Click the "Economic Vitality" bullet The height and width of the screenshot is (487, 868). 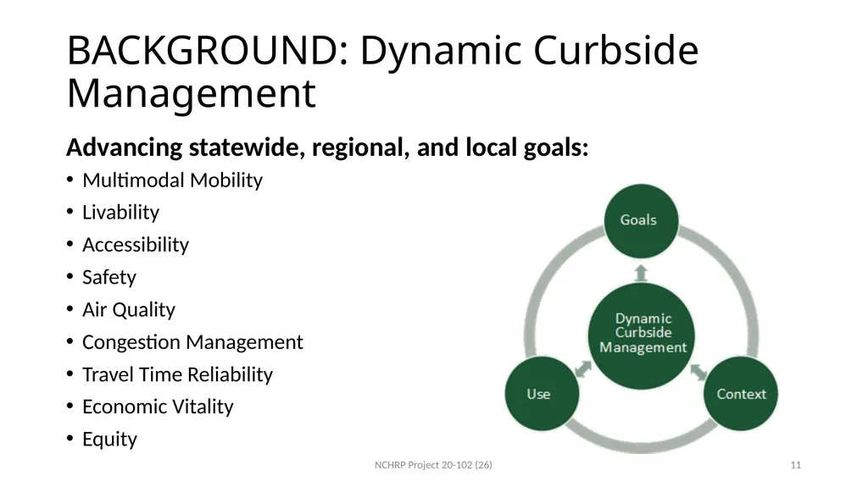(x=158, y=407)
